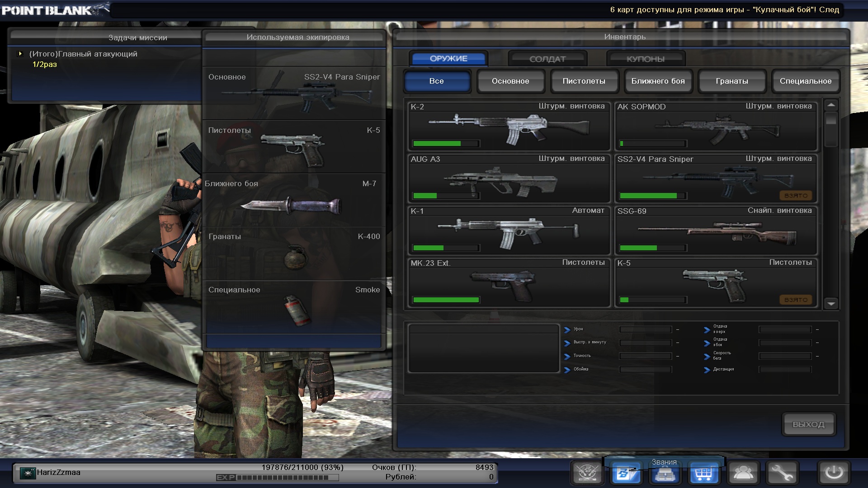The image size is (868, 488).
Task: Click the power exit icon
Action: (x=834, y=473)
